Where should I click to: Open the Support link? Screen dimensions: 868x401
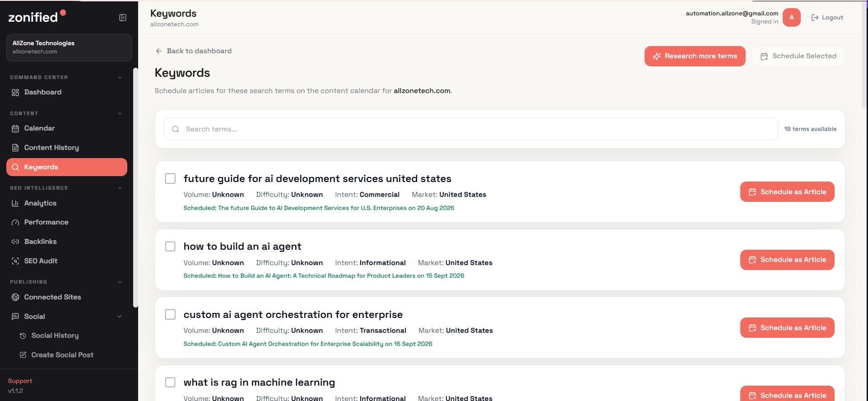point(20,381)
